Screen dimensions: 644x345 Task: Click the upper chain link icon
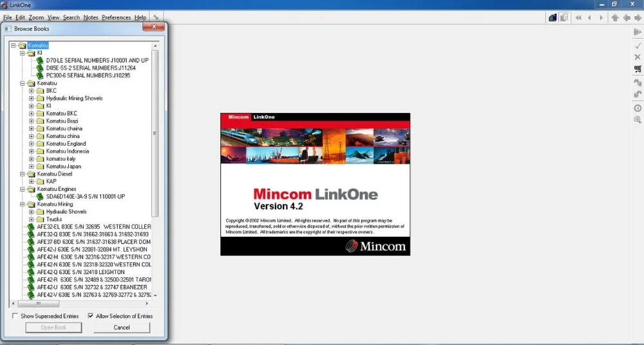[x=638, y=83]
